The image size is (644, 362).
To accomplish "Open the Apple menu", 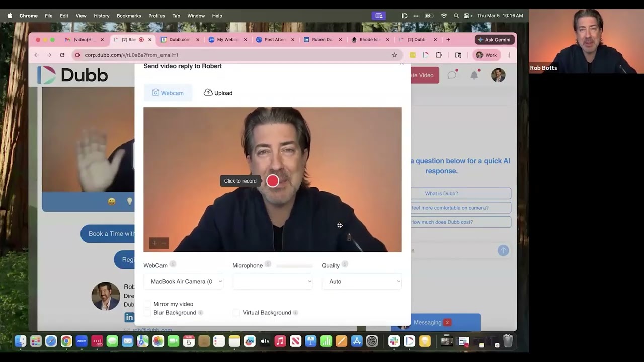I will tap(10, 16).
